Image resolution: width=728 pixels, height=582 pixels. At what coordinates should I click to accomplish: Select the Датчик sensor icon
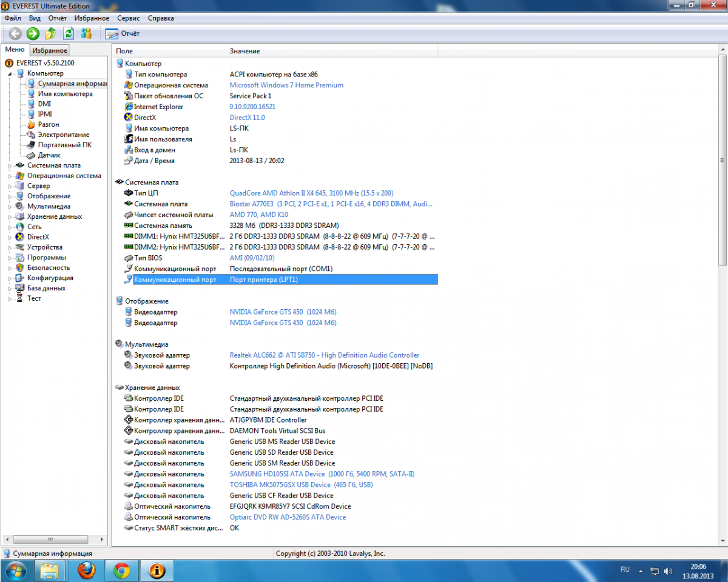[32, 155]
